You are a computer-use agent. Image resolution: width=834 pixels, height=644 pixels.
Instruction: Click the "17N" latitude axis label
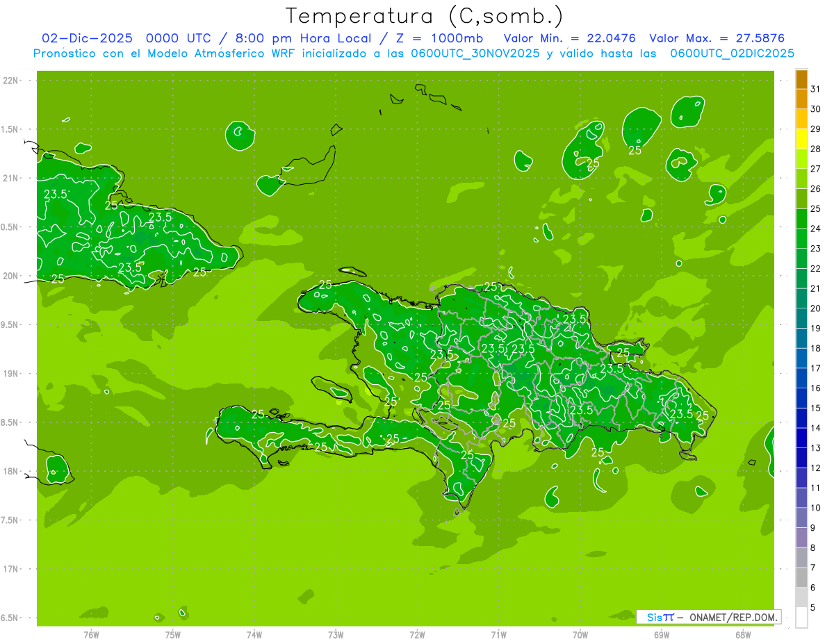12,569
